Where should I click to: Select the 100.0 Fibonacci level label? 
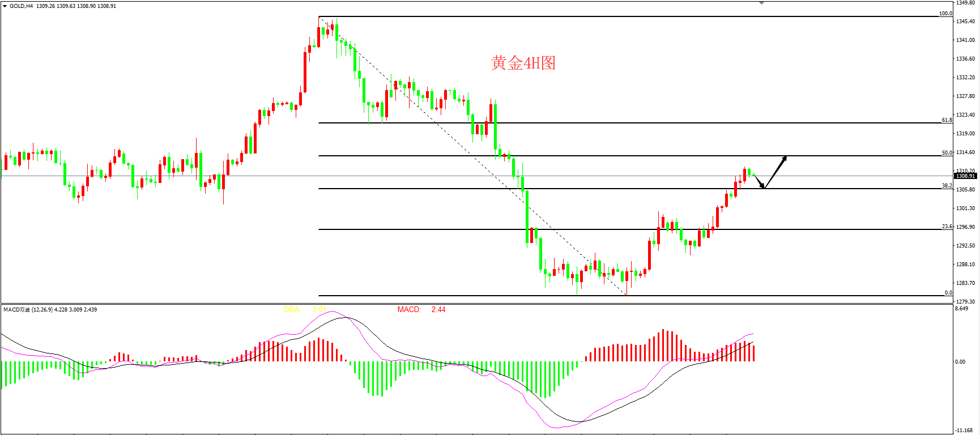click(x=945, y=14)
